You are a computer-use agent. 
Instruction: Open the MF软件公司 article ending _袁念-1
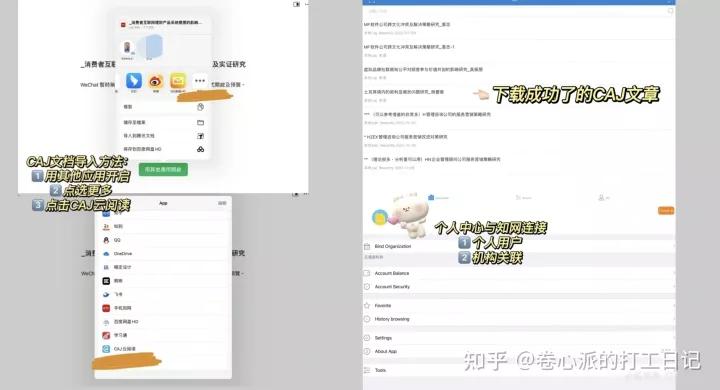coord(519,51)
